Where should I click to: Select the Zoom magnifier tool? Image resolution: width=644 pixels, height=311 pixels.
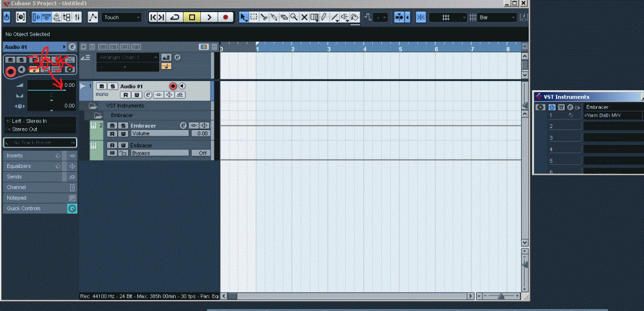pyautogui.click(x=294, y=17)
